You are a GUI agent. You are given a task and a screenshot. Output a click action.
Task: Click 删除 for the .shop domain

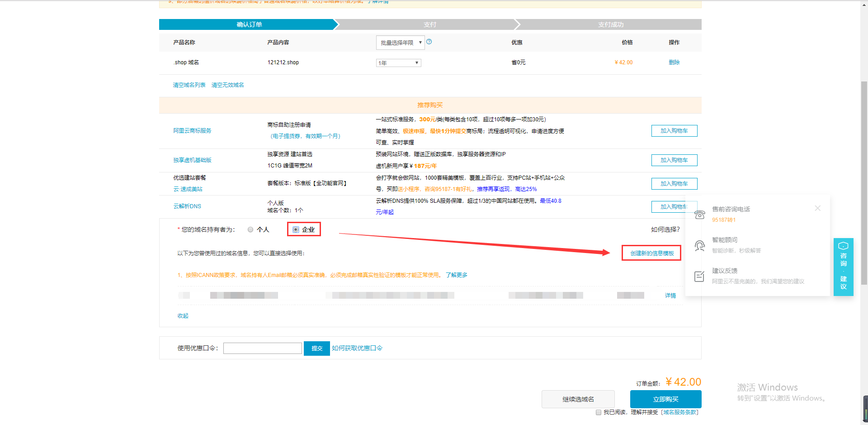coord(674,62)
